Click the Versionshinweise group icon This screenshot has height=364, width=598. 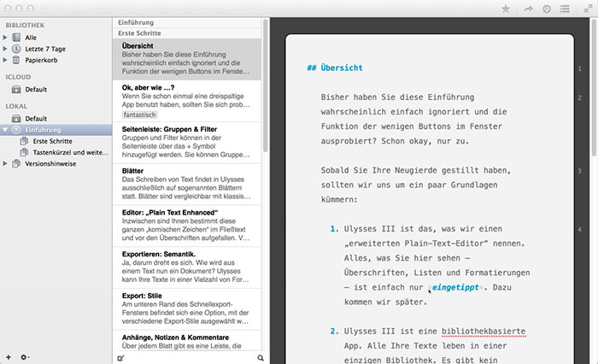pyautogui.click(x=16, y=163)
